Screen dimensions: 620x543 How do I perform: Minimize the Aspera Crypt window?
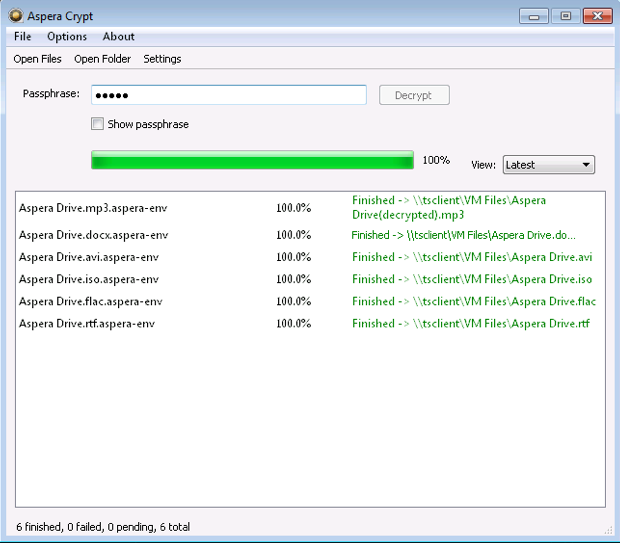click(536, 16)
